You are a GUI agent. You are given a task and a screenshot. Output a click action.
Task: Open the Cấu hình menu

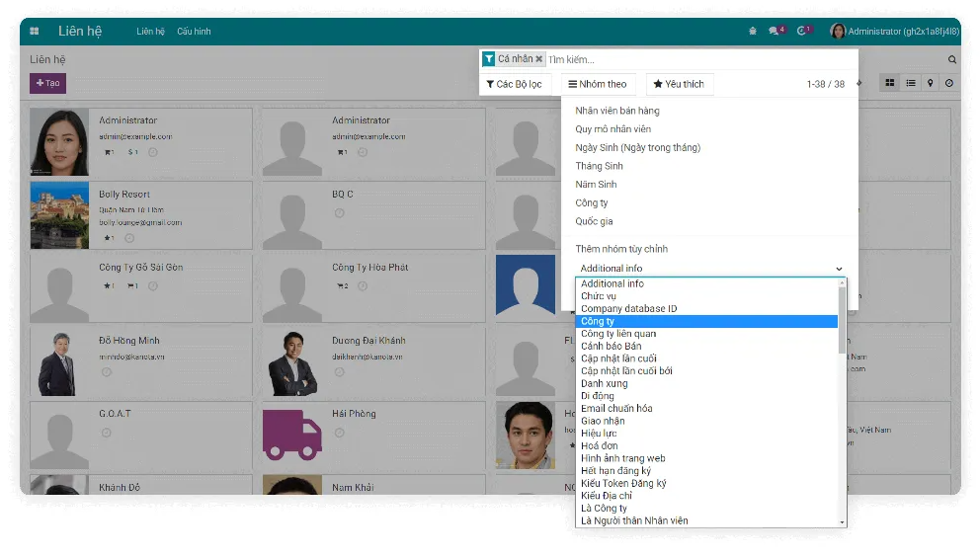pos(194,32)
